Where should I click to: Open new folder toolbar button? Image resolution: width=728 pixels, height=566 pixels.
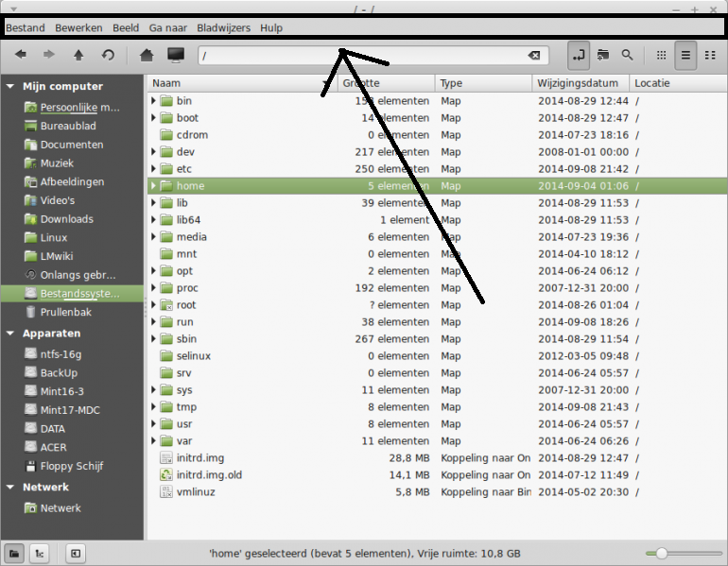(x=603, y=55)
